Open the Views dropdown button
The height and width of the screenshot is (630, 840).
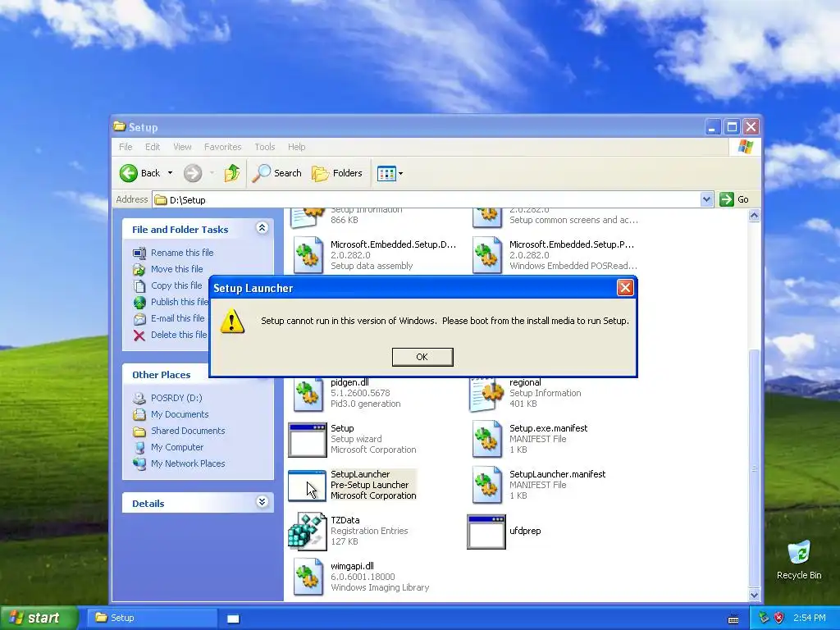[390, 173]
